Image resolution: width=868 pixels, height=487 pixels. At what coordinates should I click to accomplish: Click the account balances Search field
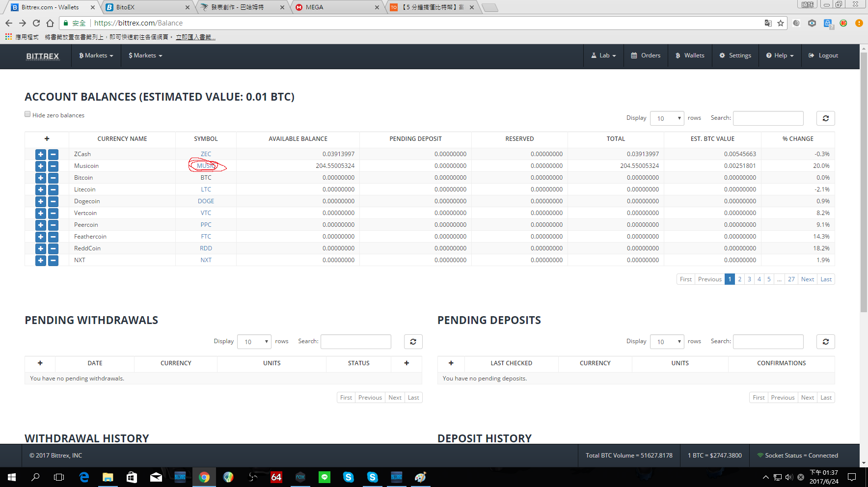(x=768, y=118)
